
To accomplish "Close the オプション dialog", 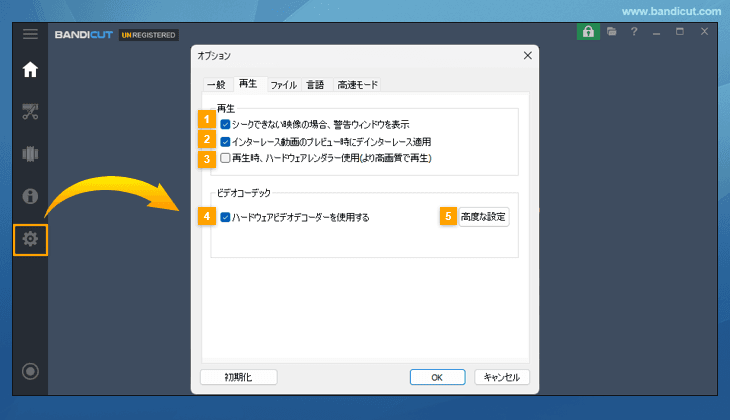I will (x=527, y=55).
